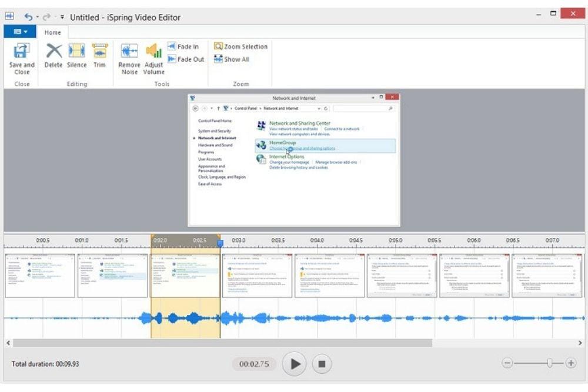Image resolution: width=588 pixels, height=392 pixels.
Task: Delete the selected clip section
Action: [54, 56]
